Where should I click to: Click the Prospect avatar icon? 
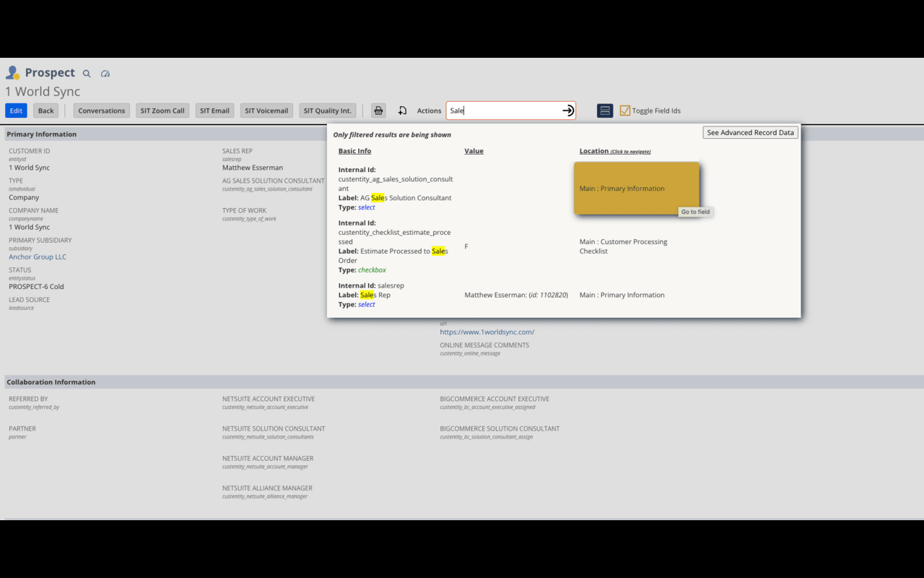point(11,72)
